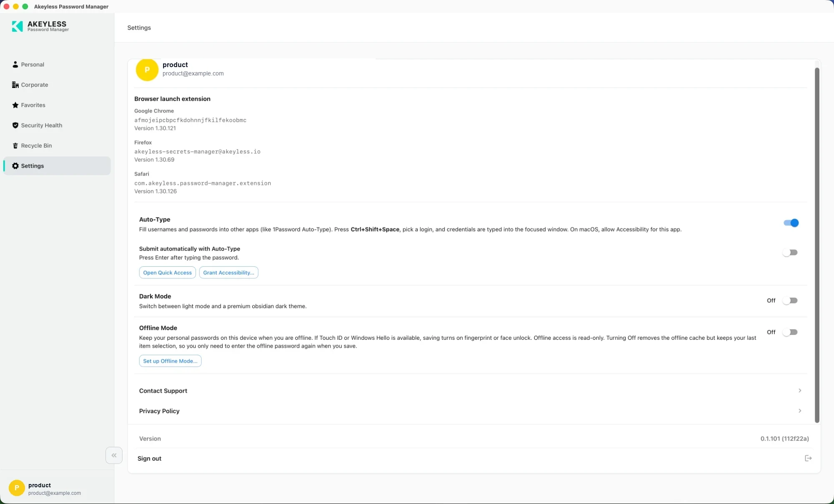Turn on the Dark Mode toggle
The height and width of the screenshot is (504, 834).
point(790,301)
